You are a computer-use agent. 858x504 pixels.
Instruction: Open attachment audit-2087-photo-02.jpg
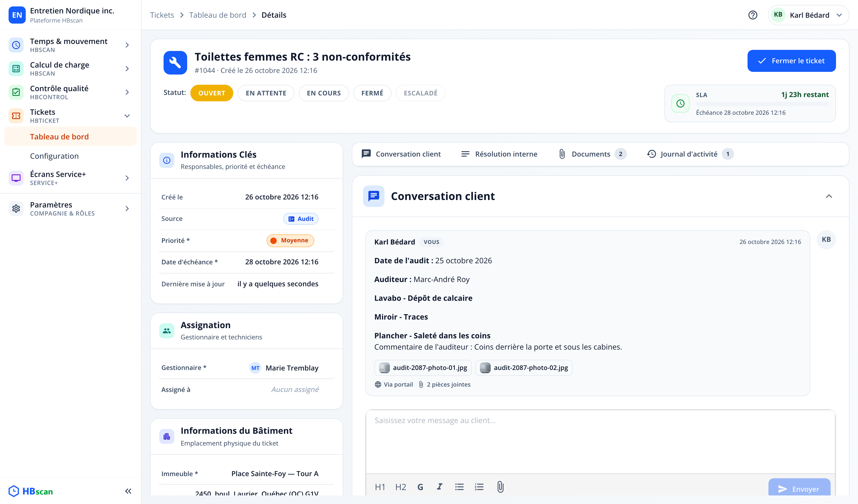pos(524,368)
